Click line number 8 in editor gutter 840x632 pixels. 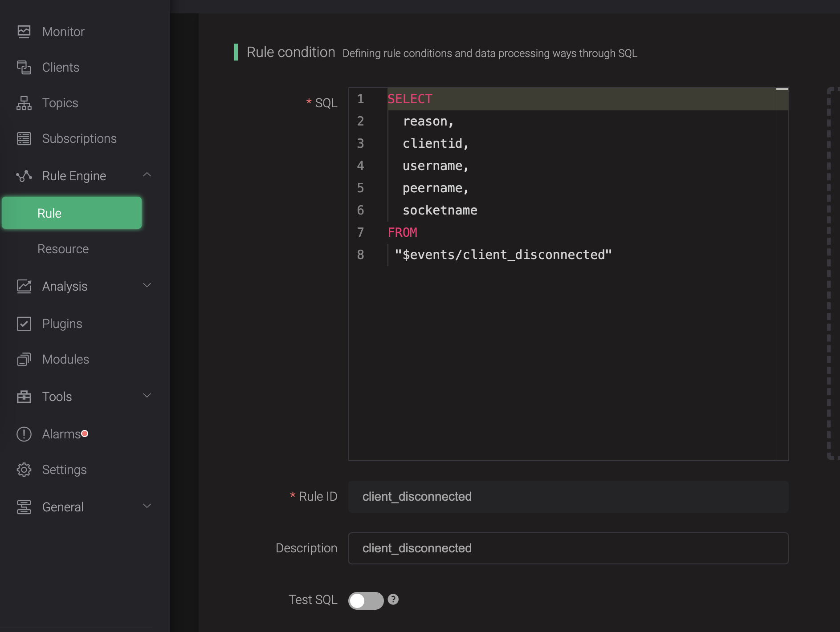pyautogui.click(x=360, y=255)
